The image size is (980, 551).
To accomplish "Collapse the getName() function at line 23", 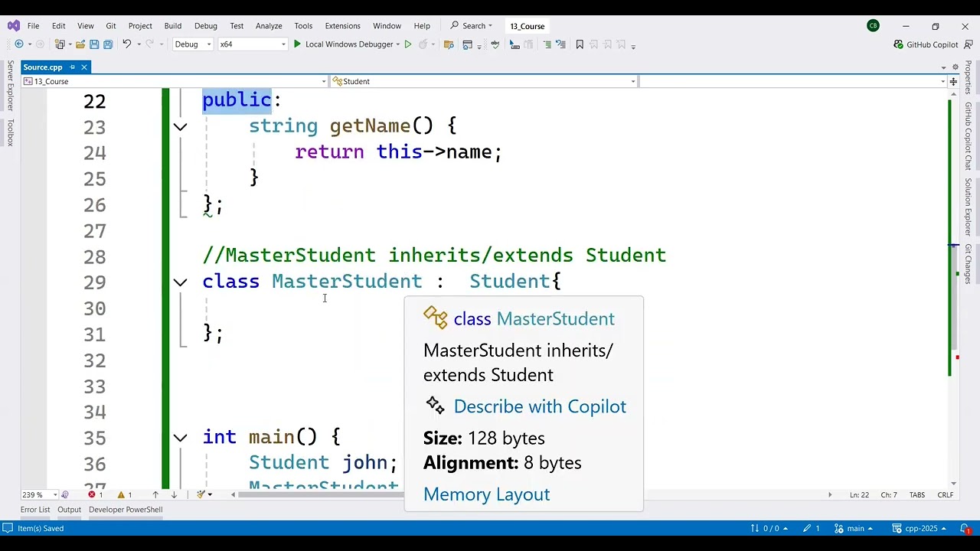I will click(180, 127).
